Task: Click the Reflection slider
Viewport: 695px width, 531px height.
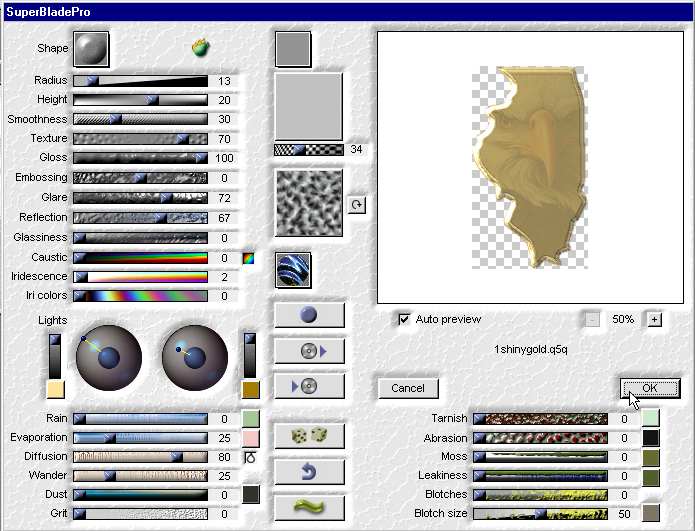Action: point(140,218)
